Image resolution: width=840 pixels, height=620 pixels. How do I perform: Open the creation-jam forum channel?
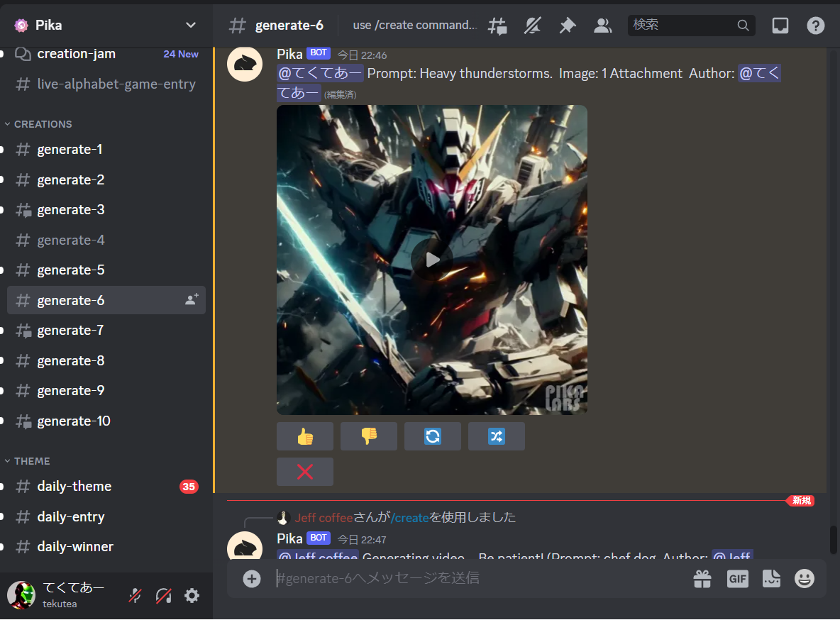(76, 54)
